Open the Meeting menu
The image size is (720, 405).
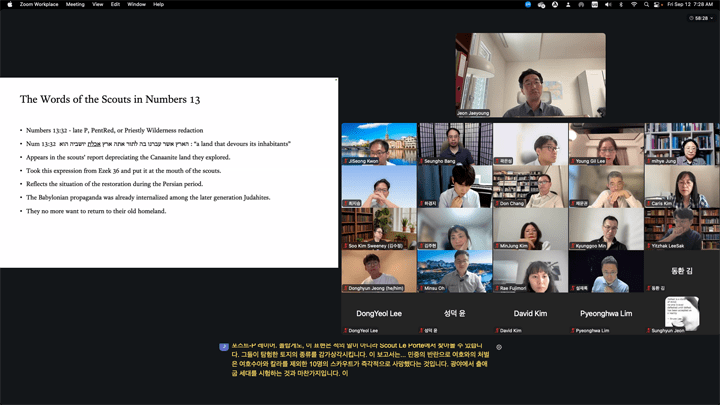75,4
